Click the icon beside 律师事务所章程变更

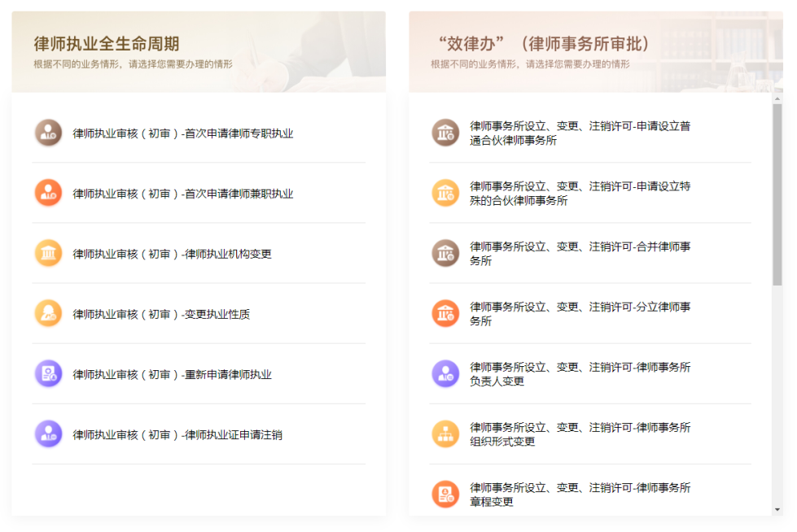[x=445, y=494]
